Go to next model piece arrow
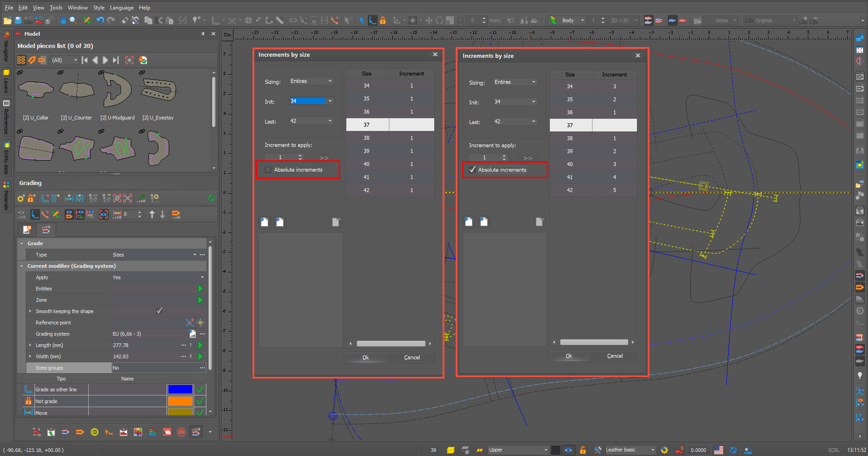868x456 pixels. pos(105,60)
